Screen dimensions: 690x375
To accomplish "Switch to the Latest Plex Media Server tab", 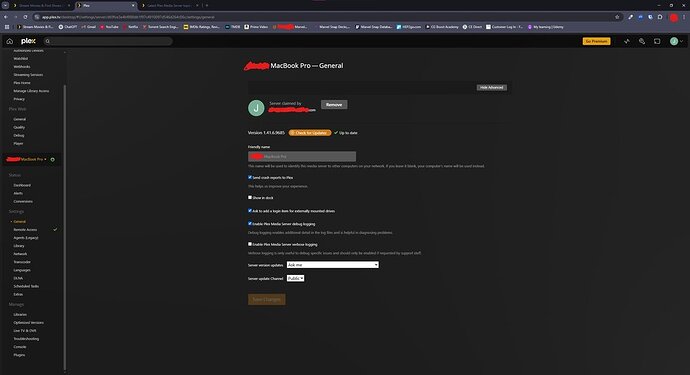I will (x=169, y=5).
